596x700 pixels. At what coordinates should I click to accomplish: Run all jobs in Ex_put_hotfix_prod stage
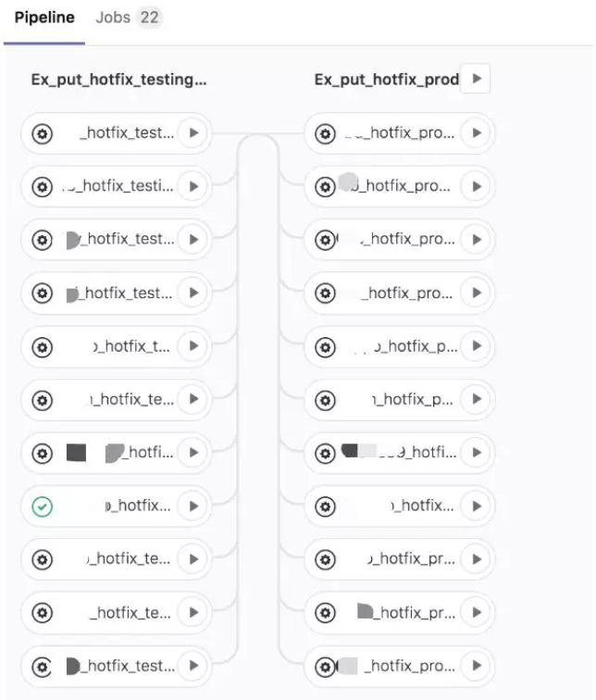(476, 79)
